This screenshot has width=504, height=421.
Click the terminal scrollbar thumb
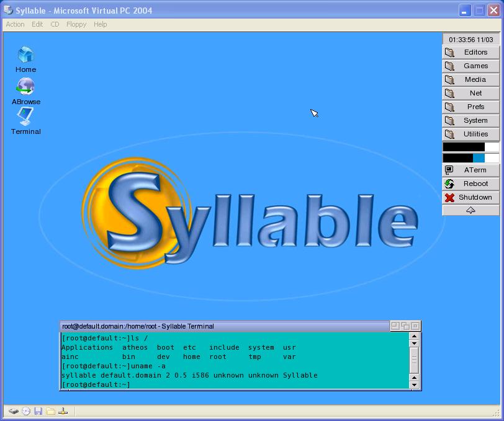click(415, 360)
